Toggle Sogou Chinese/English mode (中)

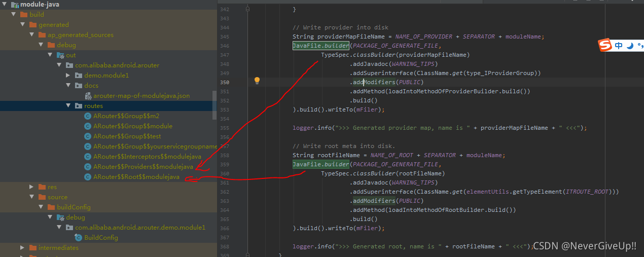click(x=619, y=46)
